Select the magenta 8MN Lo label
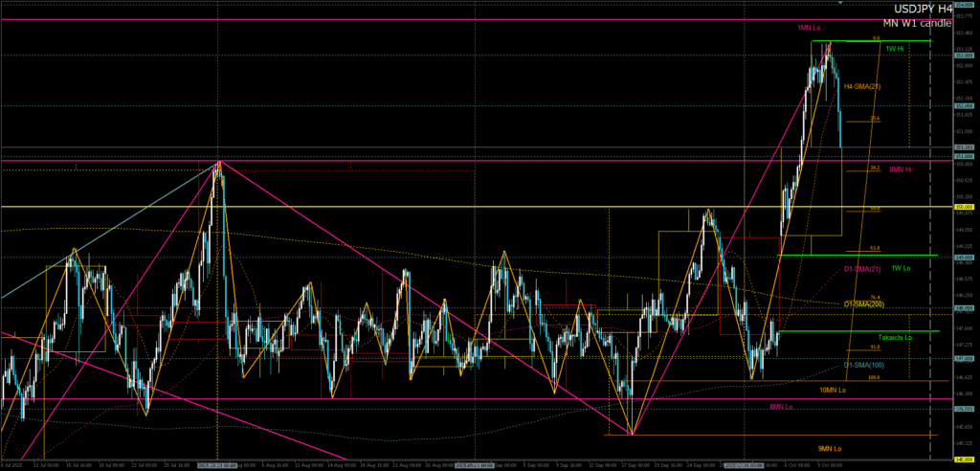 781,407
